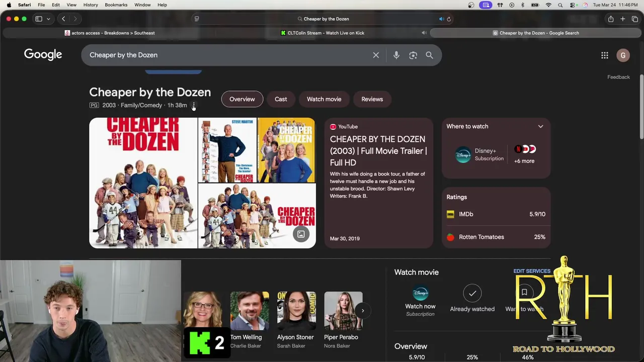Open Spotlight search in menu bar
Screen dimensions: 644x362
pyautogui.click(x=560, y=5)
